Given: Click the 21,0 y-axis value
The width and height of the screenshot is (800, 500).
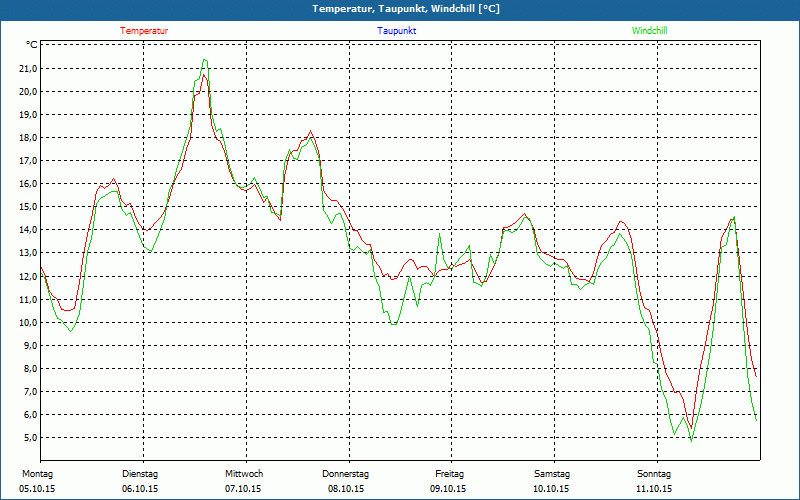Looking at the screenshot, I should 28,69.
